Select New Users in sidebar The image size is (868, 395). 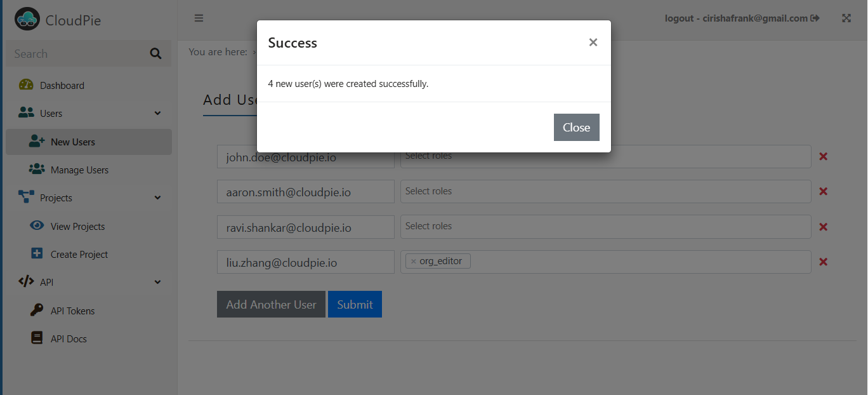click(x=88, y=142)
